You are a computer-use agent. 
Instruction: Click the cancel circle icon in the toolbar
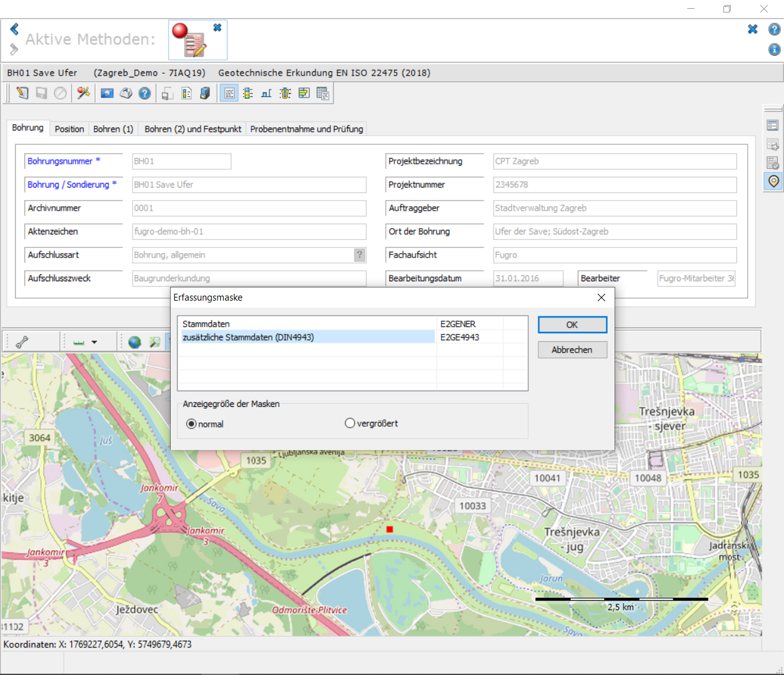60,93
